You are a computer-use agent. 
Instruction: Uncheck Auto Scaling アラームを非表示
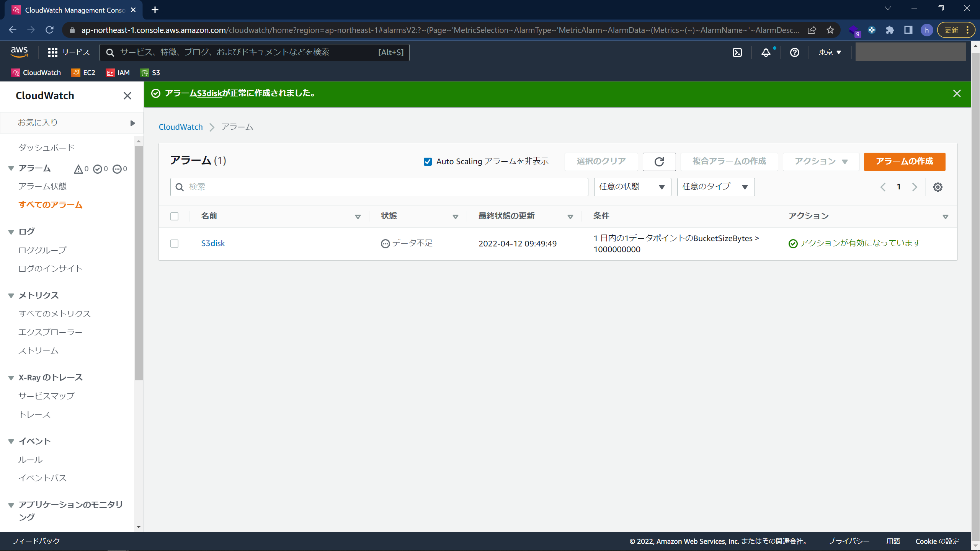(428, 161)
